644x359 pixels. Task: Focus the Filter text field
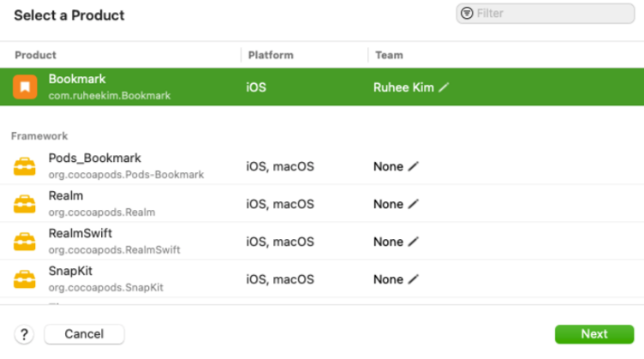coord(546,13)
